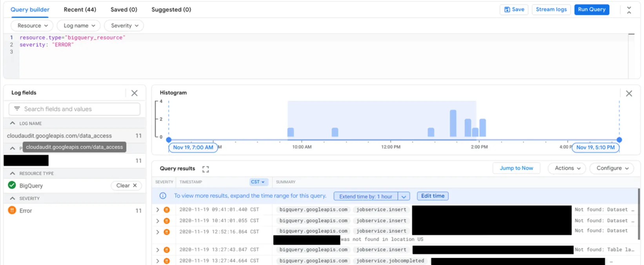The height and width of the screenshot is (265, 644).
Task: Expand the 13:27:44.664 log entry
Action: click(158, 261)
